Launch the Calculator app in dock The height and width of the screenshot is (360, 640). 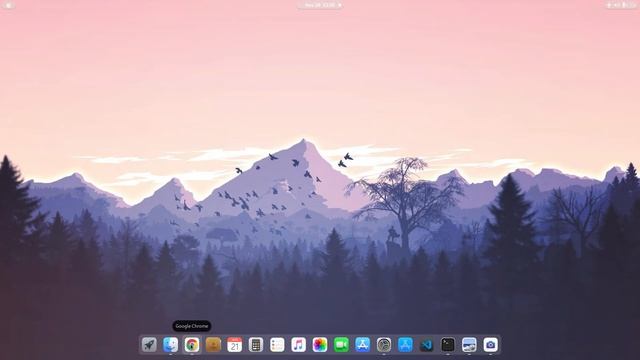pos(256,345)
